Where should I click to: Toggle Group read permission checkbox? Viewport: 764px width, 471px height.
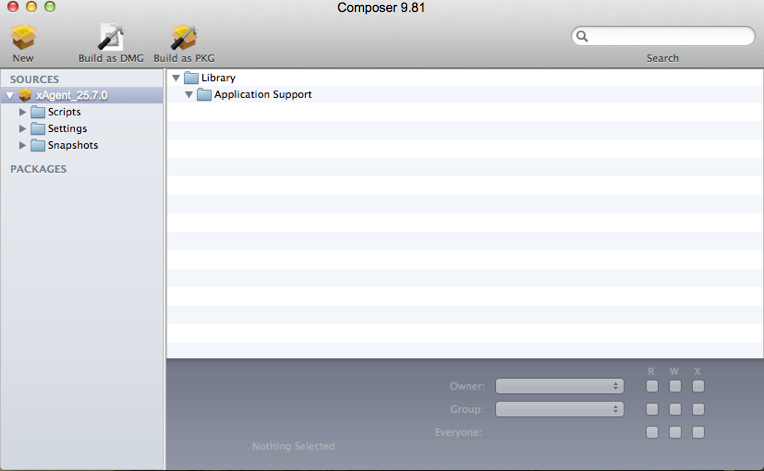coord(652,409)
